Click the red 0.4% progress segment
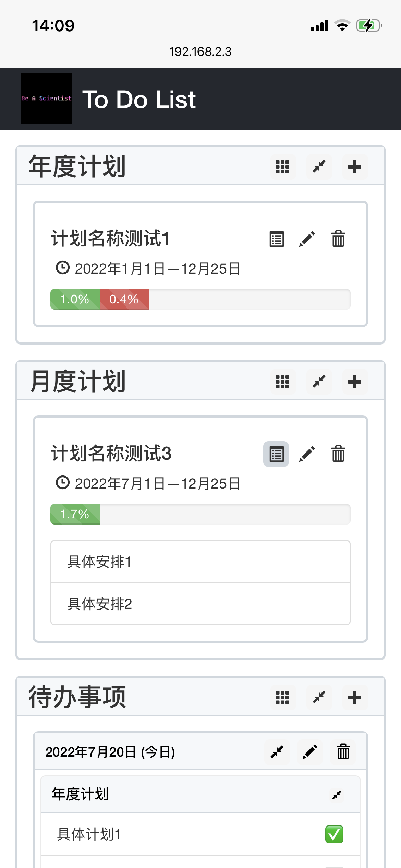The width and height of the screenshot is (401, 868). pos(124,299)
